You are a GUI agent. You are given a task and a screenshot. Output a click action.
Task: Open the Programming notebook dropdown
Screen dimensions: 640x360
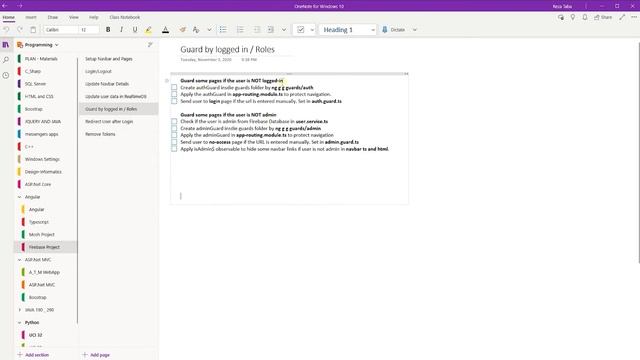tap(38, 45)
